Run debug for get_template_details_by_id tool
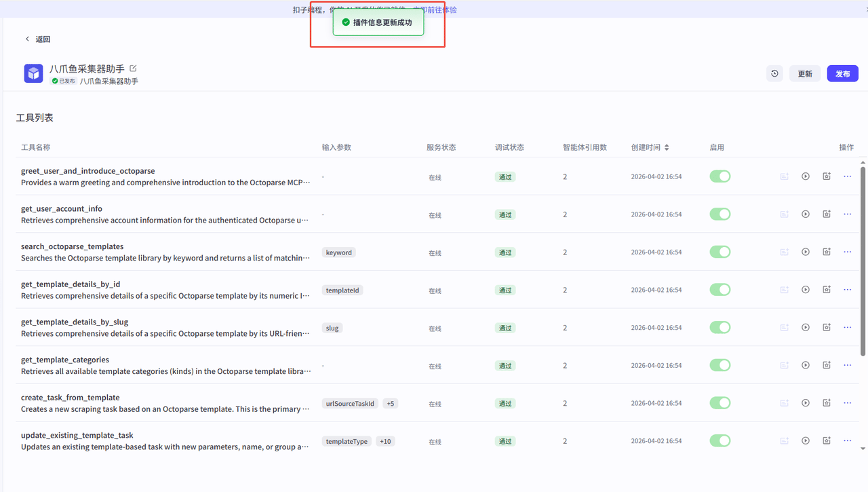 [806, 290]
